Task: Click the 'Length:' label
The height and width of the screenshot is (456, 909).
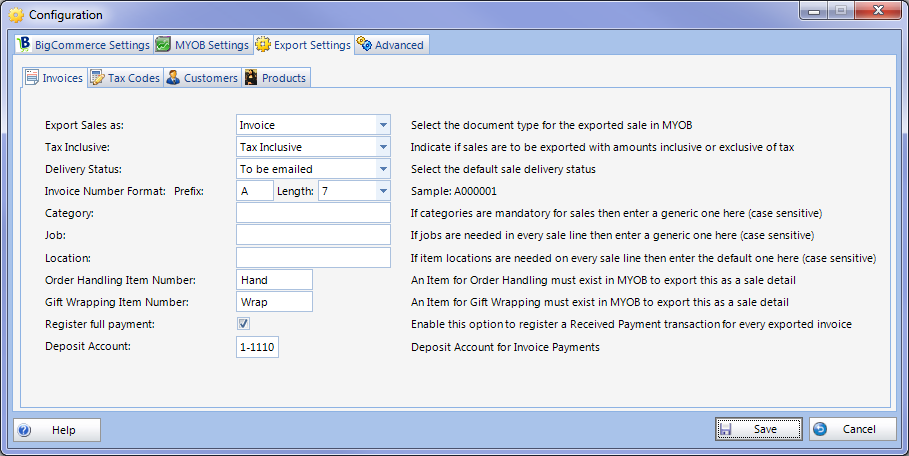Action: point(296,191)
